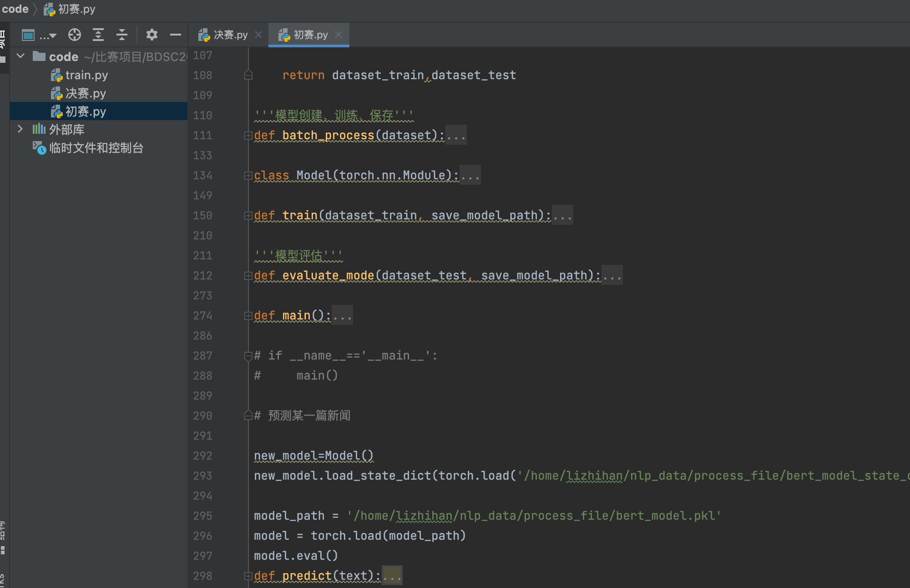
Task: Expand folded batch_process function
Action: click(248, 136)
